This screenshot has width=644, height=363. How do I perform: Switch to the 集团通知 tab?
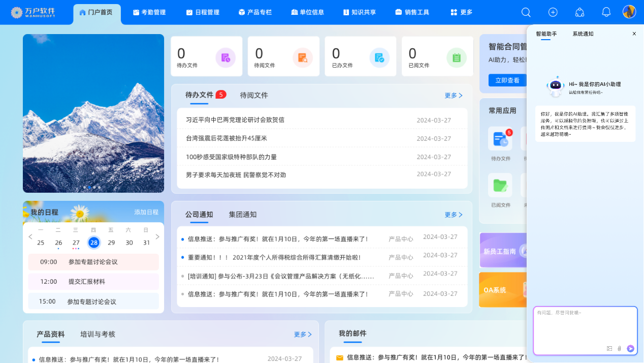click(243, 215)
